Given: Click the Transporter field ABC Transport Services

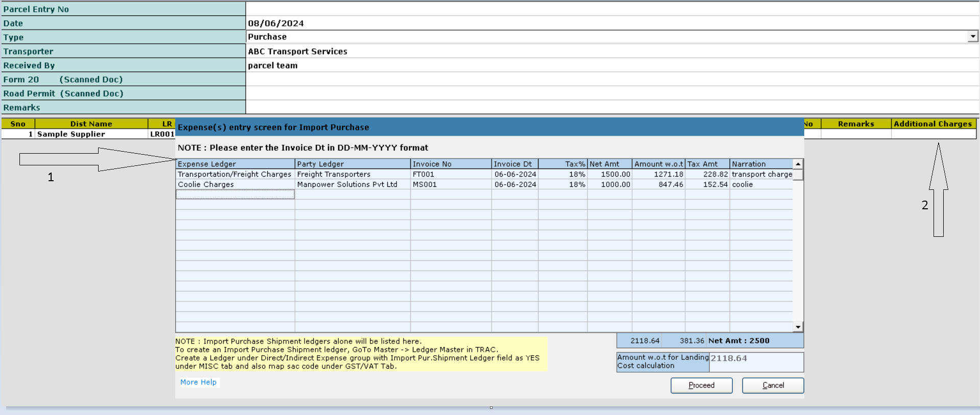Looking at the screenshot, I should 612,51.
